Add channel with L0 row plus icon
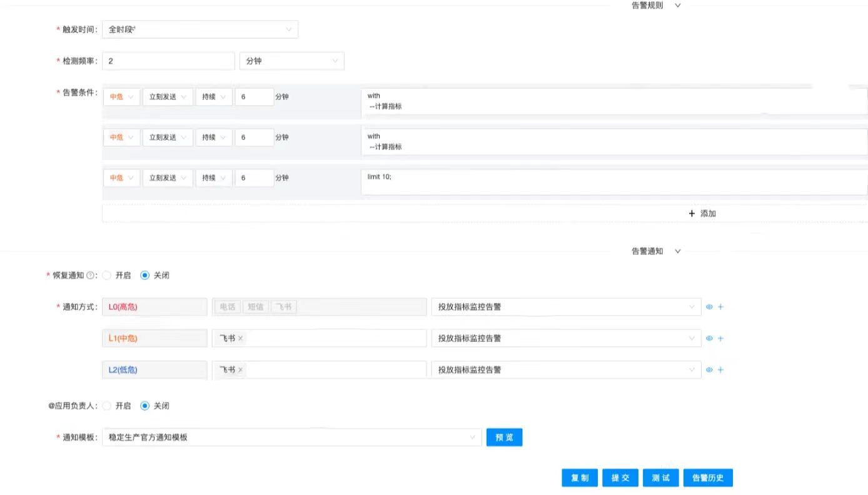The height and width of the screenshot is (495, 868). tap(720, 307)
